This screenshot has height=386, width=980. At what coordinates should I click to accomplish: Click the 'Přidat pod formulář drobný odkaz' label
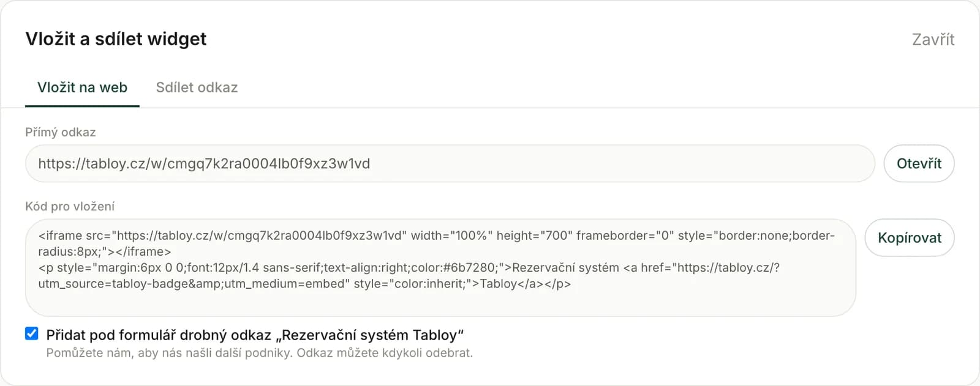255,335
